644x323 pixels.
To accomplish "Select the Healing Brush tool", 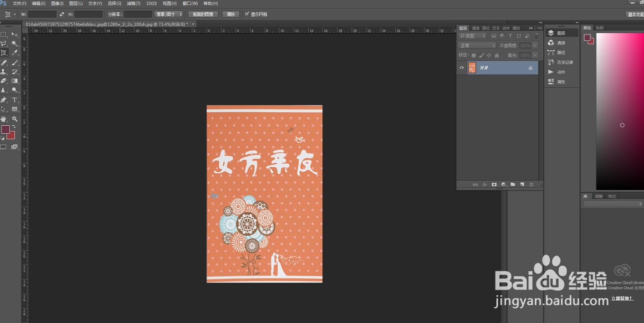I will [x=4, y=63].
